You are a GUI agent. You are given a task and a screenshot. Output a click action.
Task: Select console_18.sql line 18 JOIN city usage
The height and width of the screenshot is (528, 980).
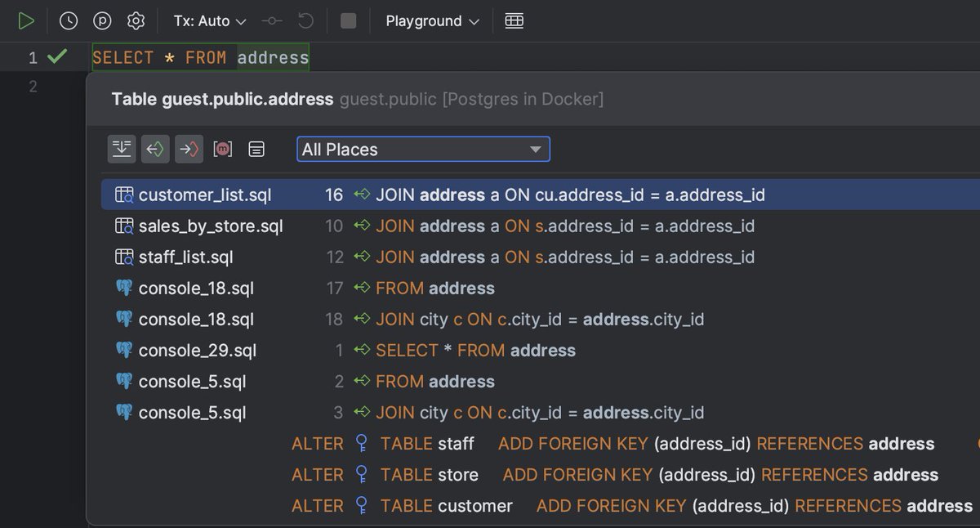(x=541, y=320)
